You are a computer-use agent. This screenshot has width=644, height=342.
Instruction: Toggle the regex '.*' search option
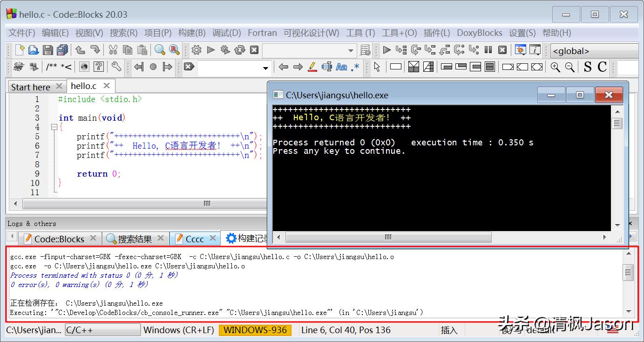355,67
